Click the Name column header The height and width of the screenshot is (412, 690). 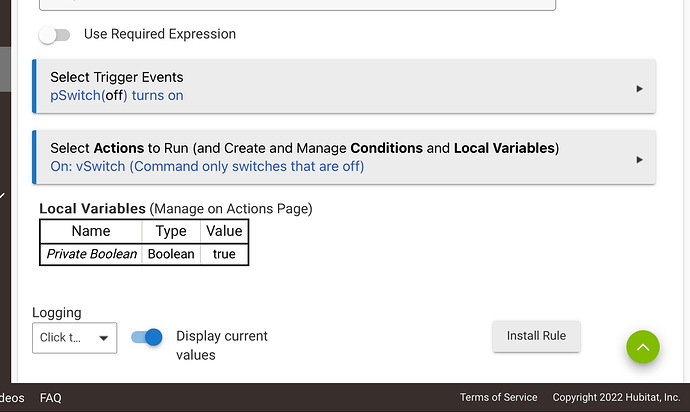91,231
